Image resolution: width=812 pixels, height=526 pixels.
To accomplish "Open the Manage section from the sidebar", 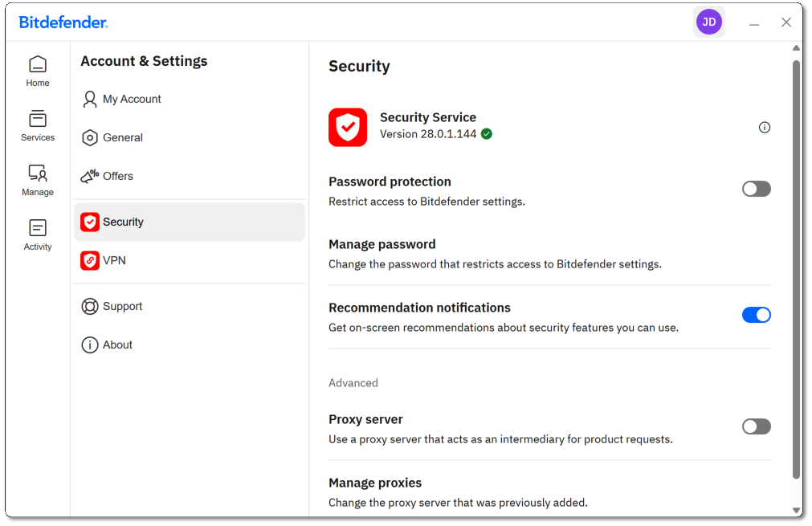I will [37, 179].
